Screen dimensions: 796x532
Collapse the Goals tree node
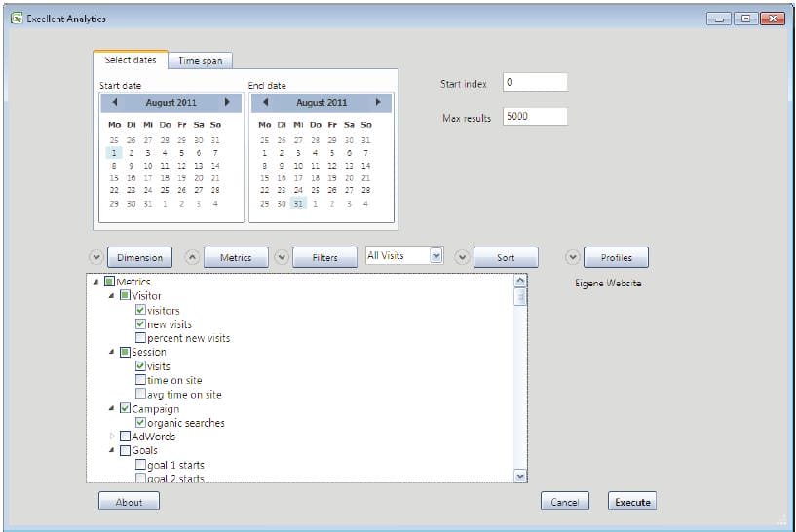pos(112,450)
